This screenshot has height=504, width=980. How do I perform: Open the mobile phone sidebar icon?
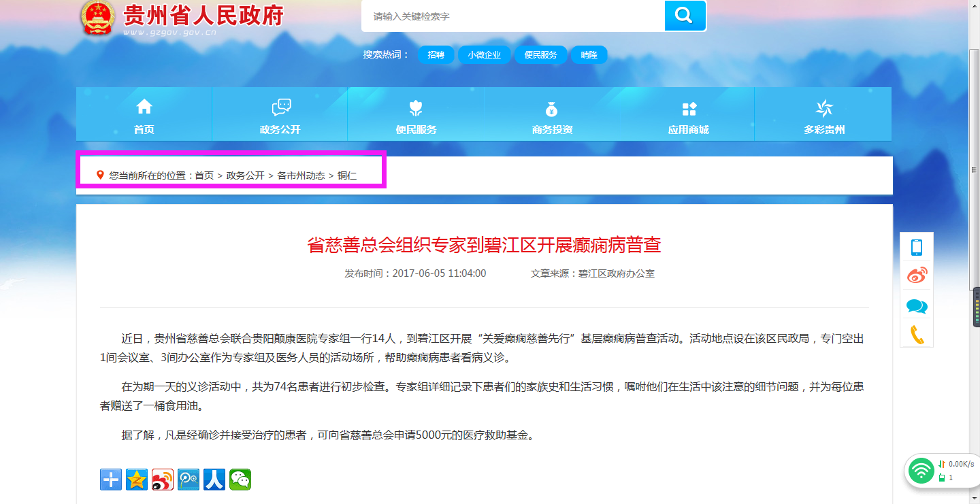(x=917, y=248)
